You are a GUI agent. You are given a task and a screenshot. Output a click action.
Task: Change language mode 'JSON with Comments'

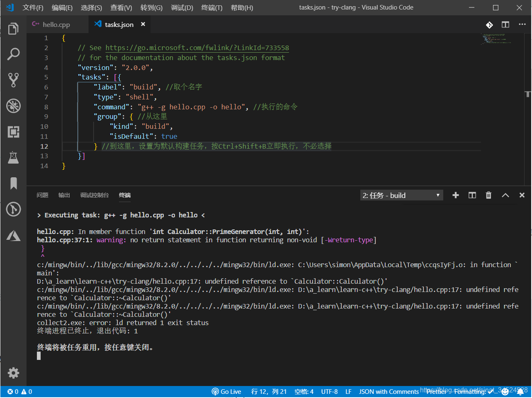coord(389,392)
